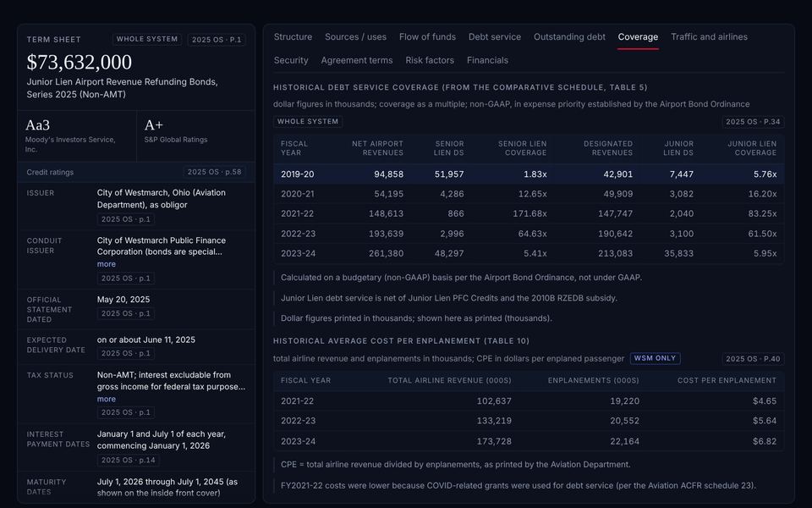The image size is (812, 508).
Task: Click the $4.65 cost per enplanement value
Action: [765, 400]
